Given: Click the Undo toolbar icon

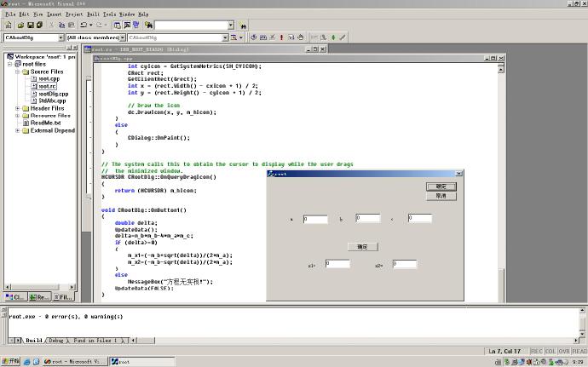Looking at the screenshot, I should 84,25.
